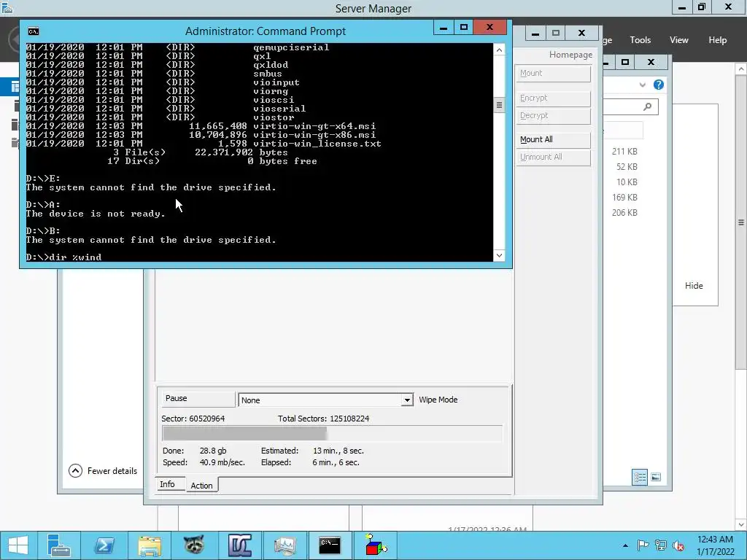The height and width of the screenshot is (560, 747).
Task: Click Server Manager scrollbar down arrow
Action: (741, 524)
